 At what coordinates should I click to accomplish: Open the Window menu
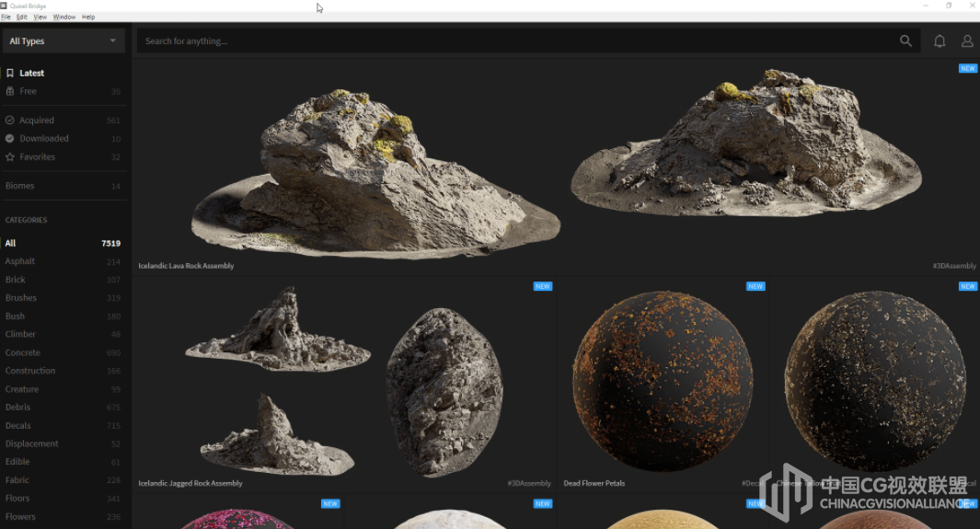[64, 17]
